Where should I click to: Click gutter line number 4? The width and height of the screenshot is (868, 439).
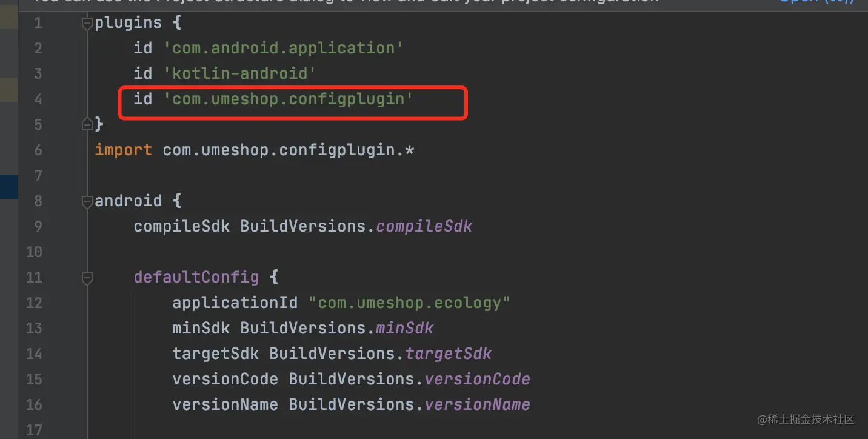[x=38, y=99]
